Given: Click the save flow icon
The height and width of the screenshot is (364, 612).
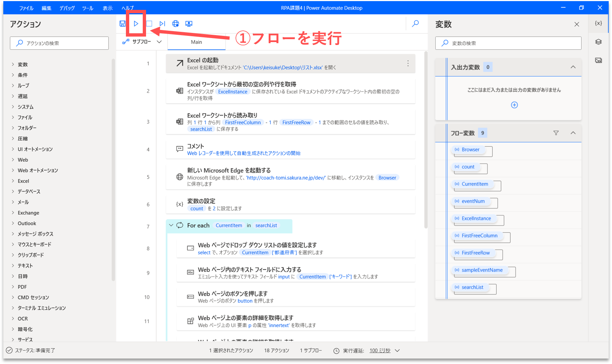Looking at the screenshot, I should (x=123, y=24).
